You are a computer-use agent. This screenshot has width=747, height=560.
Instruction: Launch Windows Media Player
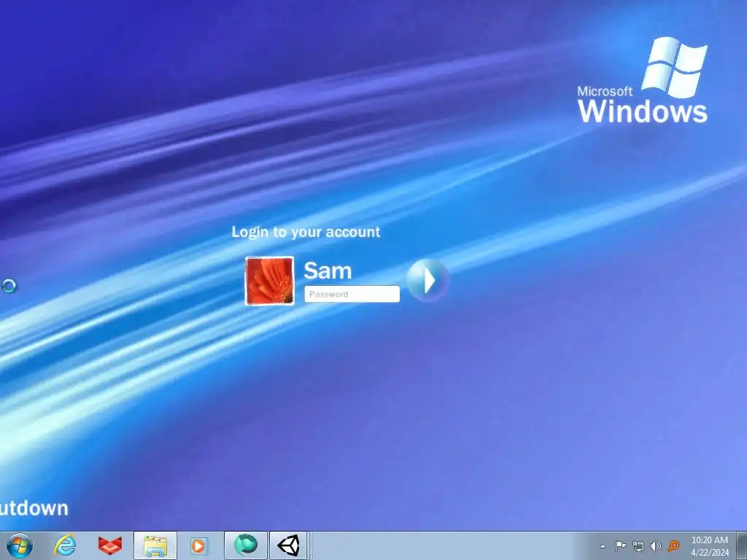[x=199, y=545]
